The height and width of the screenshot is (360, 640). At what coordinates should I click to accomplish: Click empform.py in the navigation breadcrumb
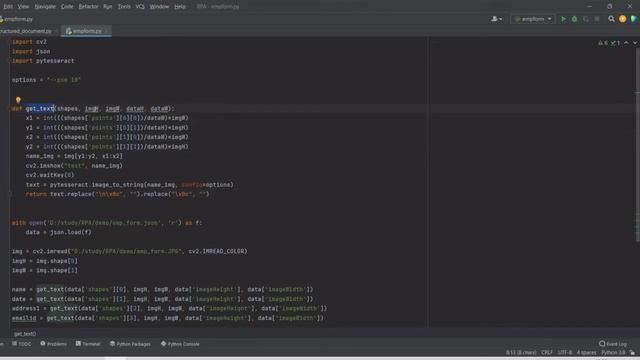(17, 19)
